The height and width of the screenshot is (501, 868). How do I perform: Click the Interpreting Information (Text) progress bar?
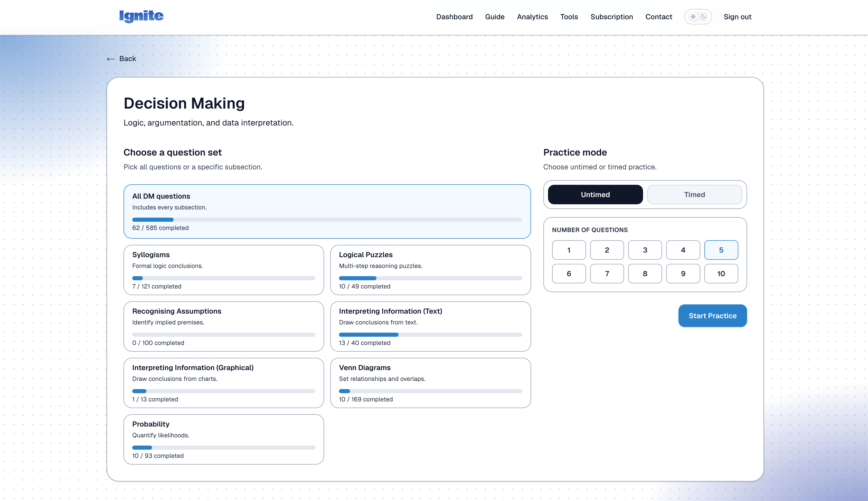(x=430, y=334)
